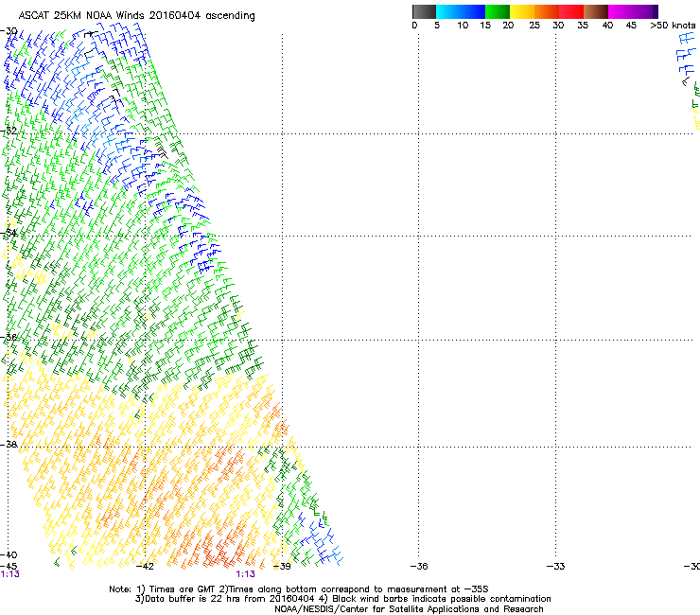
Task: Click the plot title 'ASCAT 25KM NOAA Winds 20160404 ascending'
Action: pos(136,16)
